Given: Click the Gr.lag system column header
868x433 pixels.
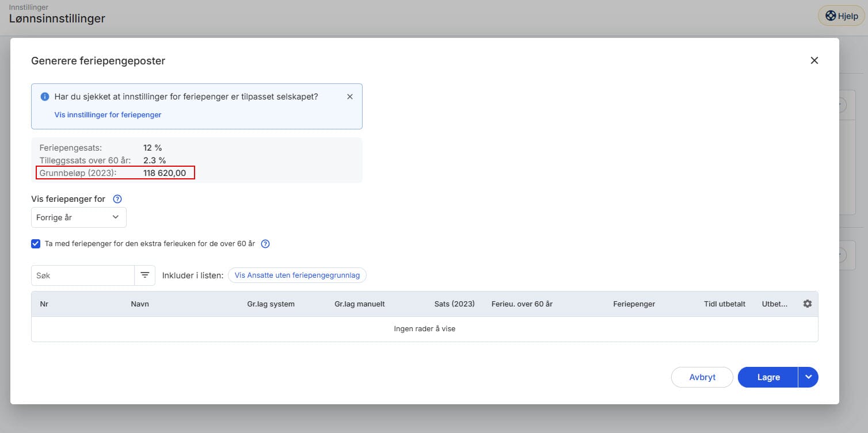Looking at the screenshot, I should 271,304.
